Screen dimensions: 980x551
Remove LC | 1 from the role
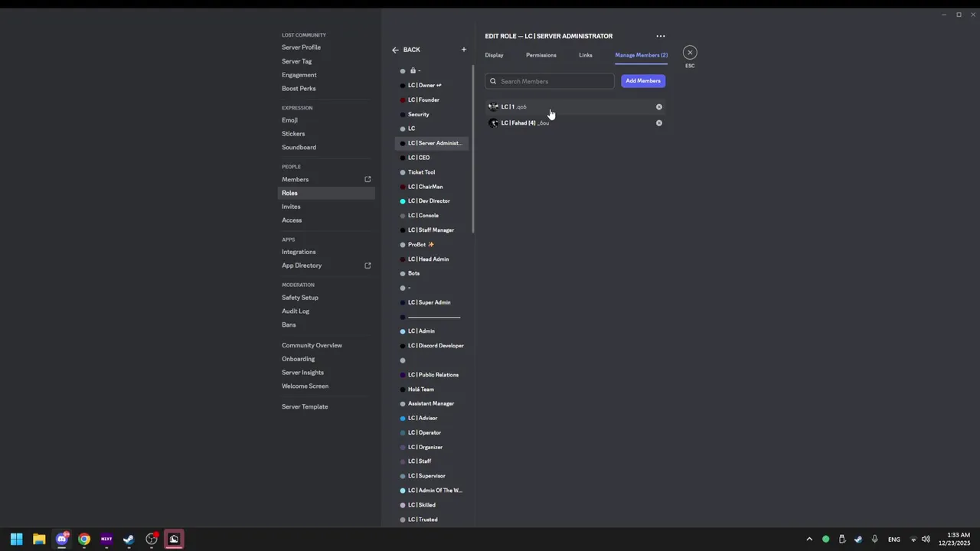[658, 107]
